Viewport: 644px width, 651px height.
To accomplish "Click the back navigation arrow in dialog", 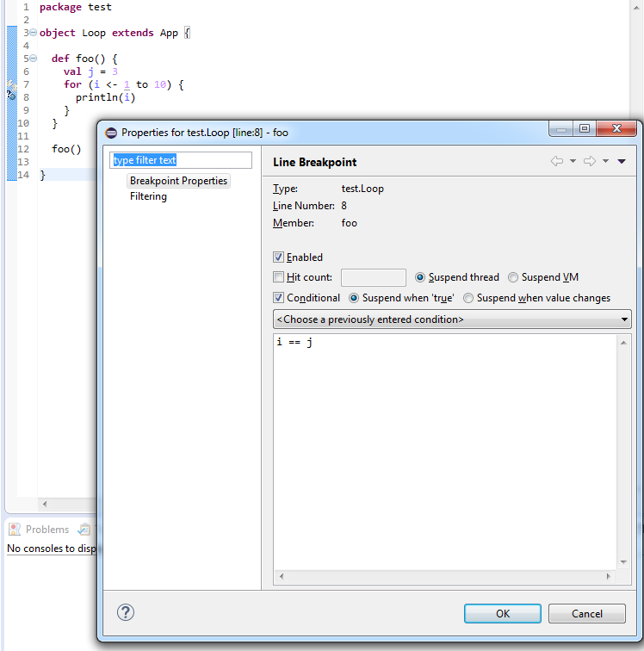I will 557,161.
